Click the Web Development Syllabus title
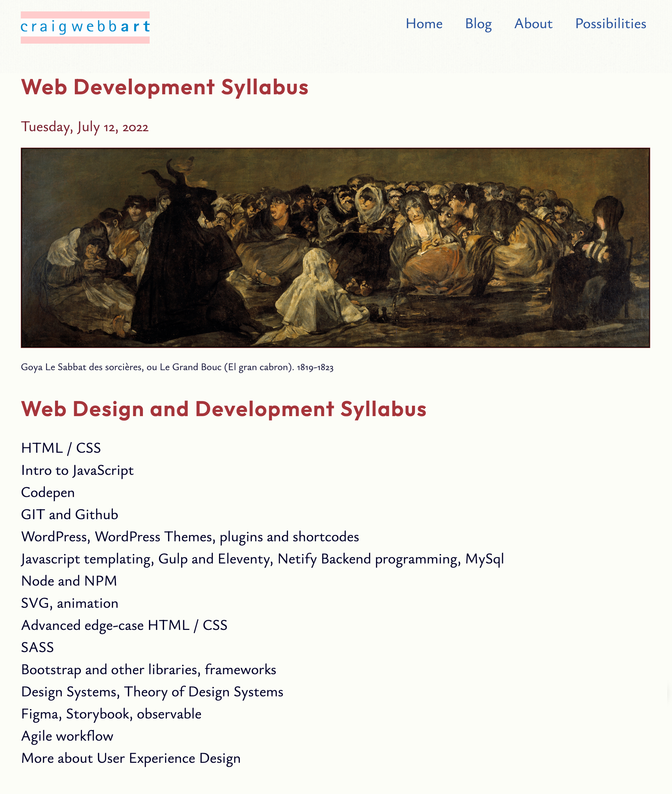 [165, 87]
